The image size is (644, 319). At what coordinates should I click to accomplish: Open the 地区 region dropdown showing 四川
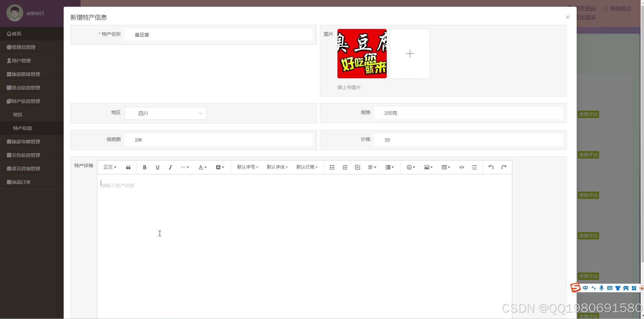pyautogui.click(x=166, y=113)
